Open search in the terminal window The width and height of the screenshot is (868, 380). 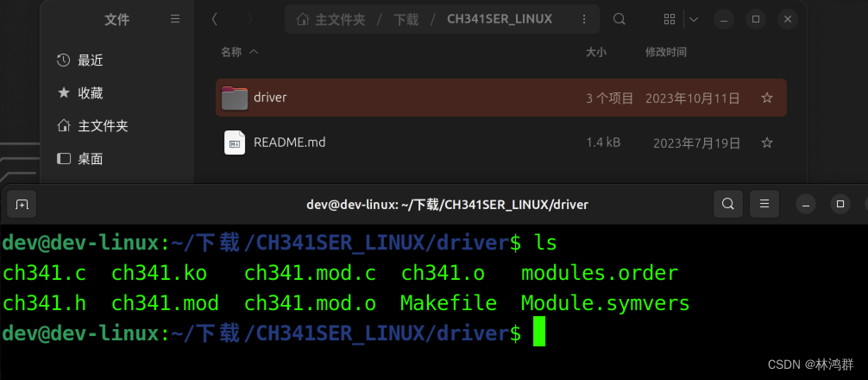tap(728, 204)
